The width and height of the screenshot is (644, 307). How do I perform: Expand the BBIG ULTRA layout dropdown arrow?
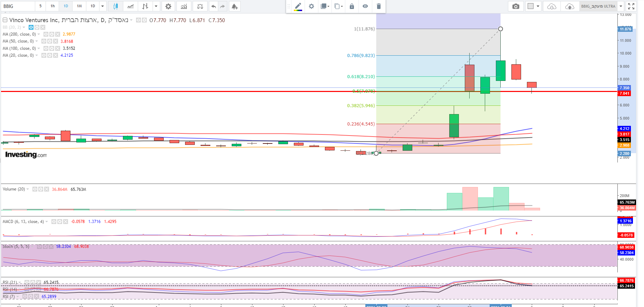pos(621,6)
